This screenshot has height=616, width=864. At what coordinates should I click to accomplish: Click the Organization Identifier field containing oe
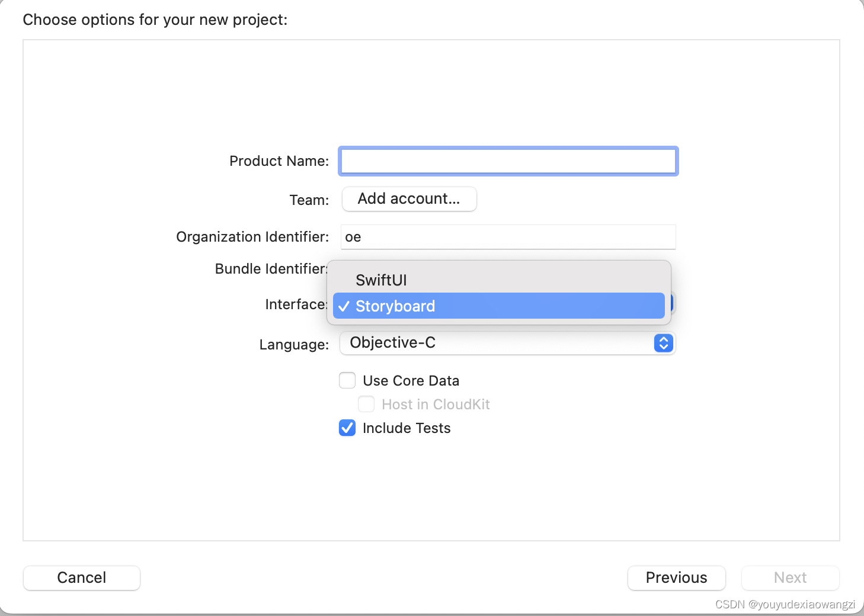[x=508, y=237]
